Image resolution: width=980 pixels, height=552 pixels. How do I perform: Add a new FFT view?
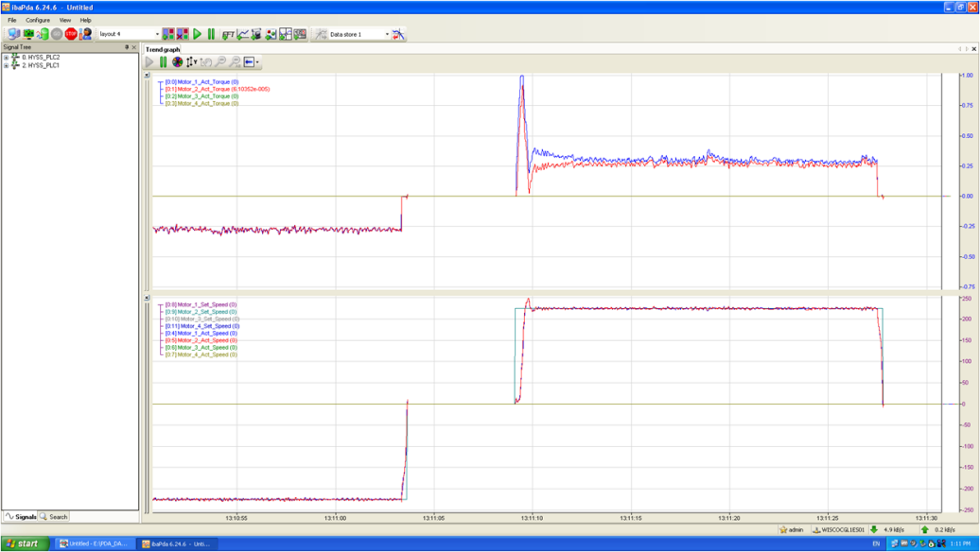coord(228,34)
